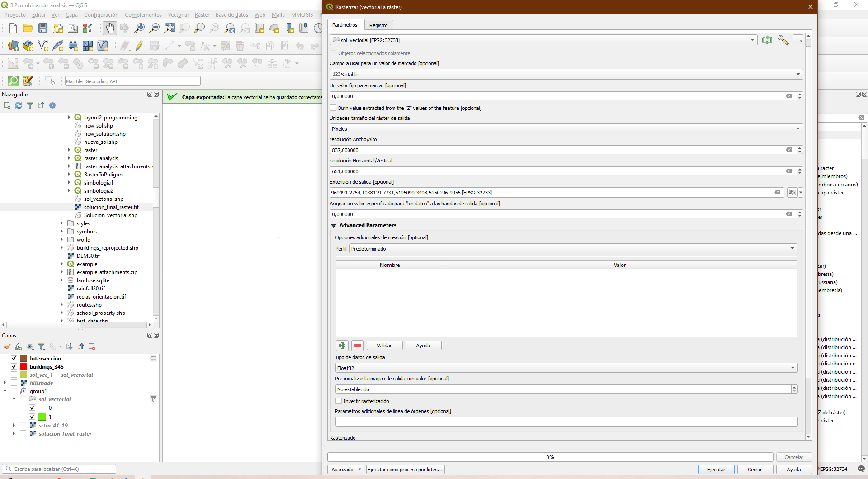Open the Base de datos menu
This screenshot has width=868, height=479.
tap(232, 15)
